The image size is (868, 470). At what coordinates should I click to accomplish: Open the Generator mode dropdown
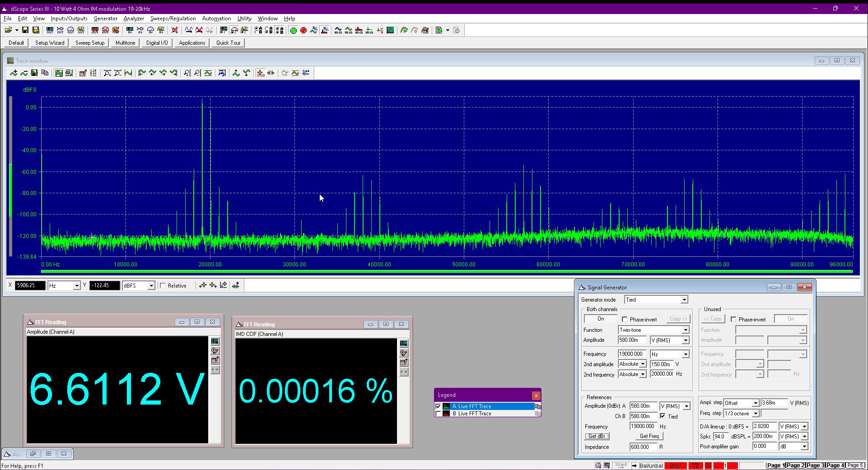click(684, 300)
